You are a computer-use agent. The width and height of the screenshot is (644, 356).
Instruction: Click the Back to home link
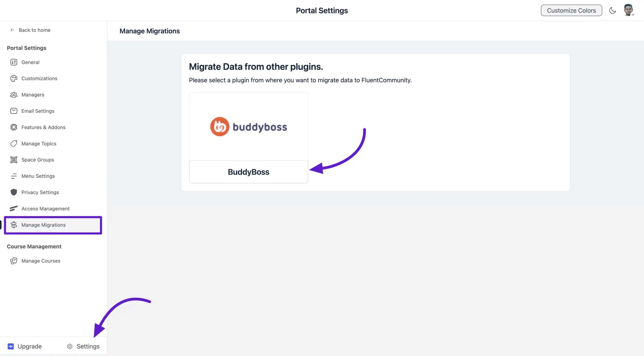click(30, 30)
